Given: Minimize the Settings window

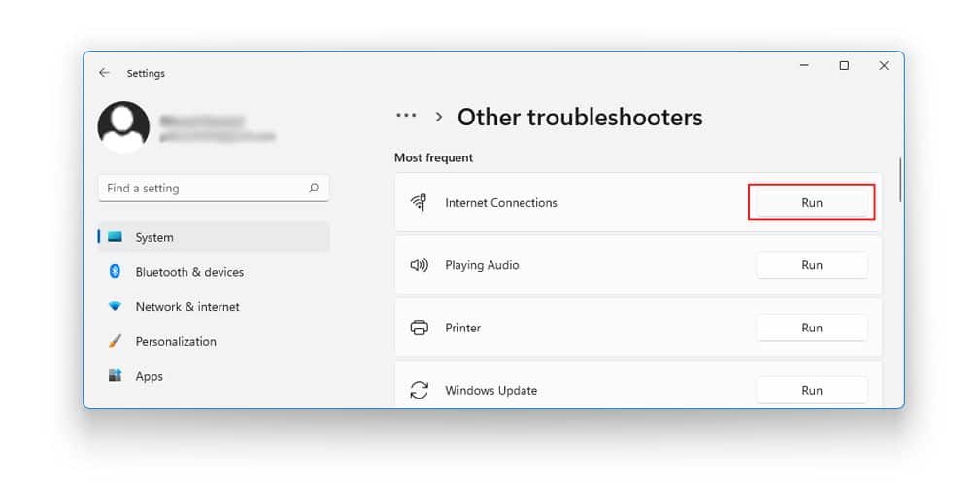Looking at the screenshot, I should 805,66.
